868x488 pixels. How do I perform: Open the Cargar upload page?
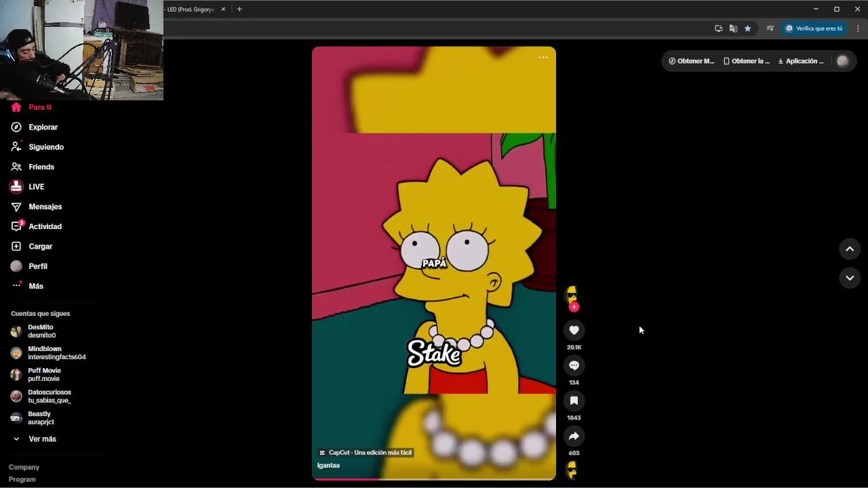[40, 246]
